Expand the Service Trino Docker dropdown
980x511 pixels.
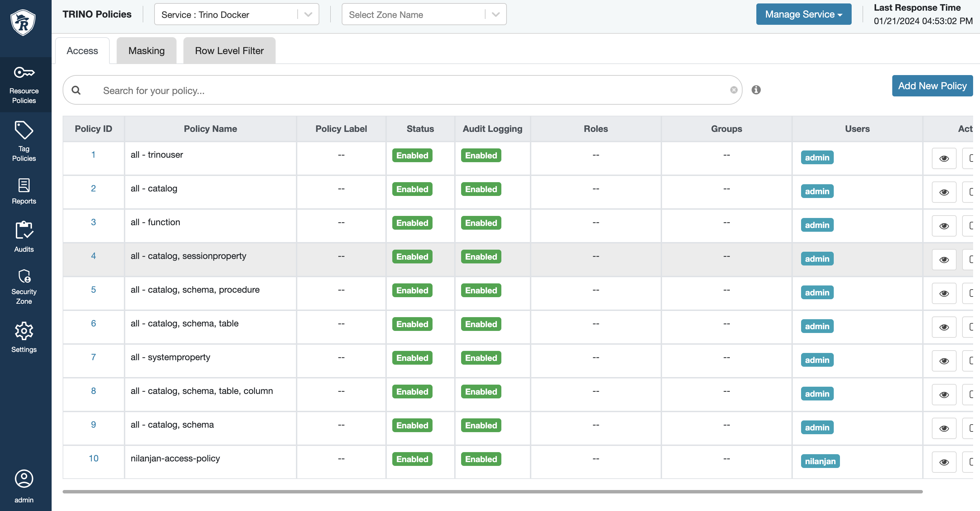(x=308, y=14)
